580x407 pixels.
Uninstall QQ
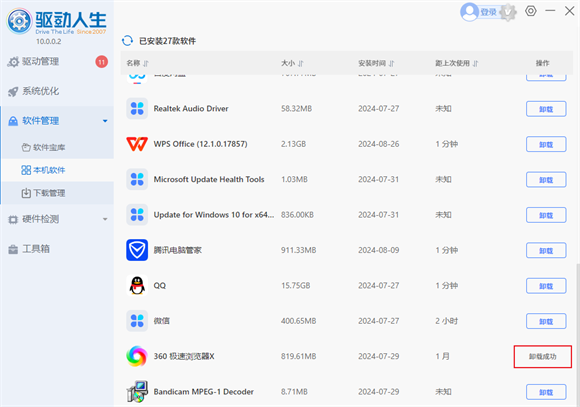(x=546, y=286)
